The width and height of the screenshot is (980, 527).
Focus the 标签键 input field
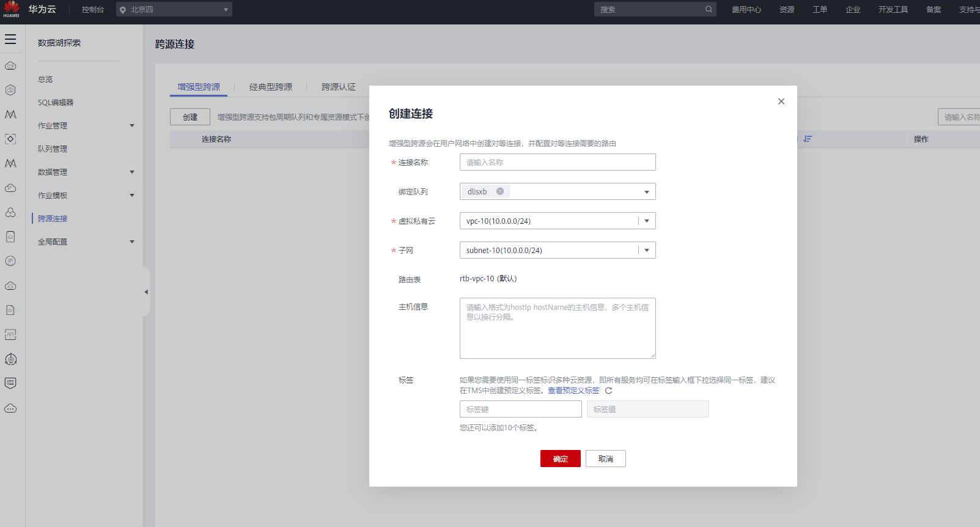pos(521,409)
